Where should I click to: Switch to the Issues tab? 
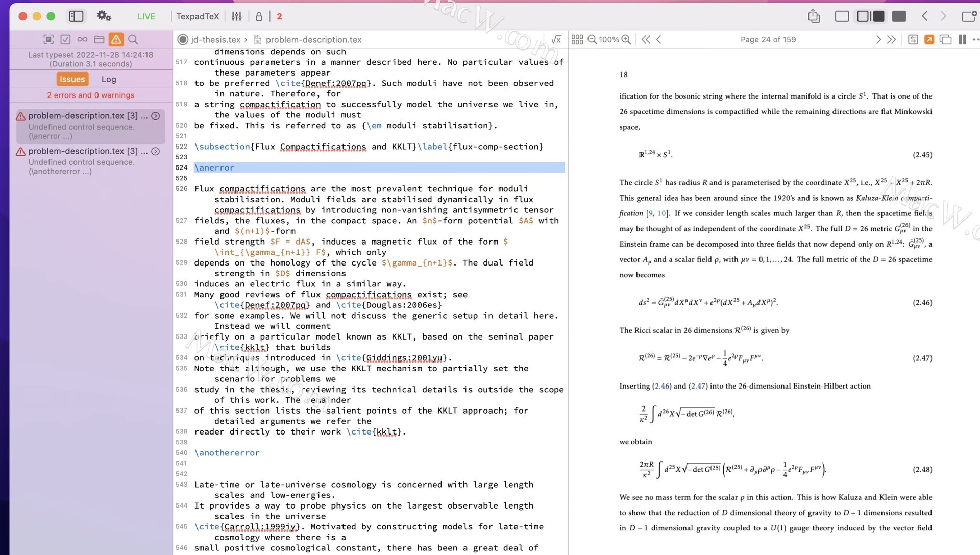click(x=72, y=79)
